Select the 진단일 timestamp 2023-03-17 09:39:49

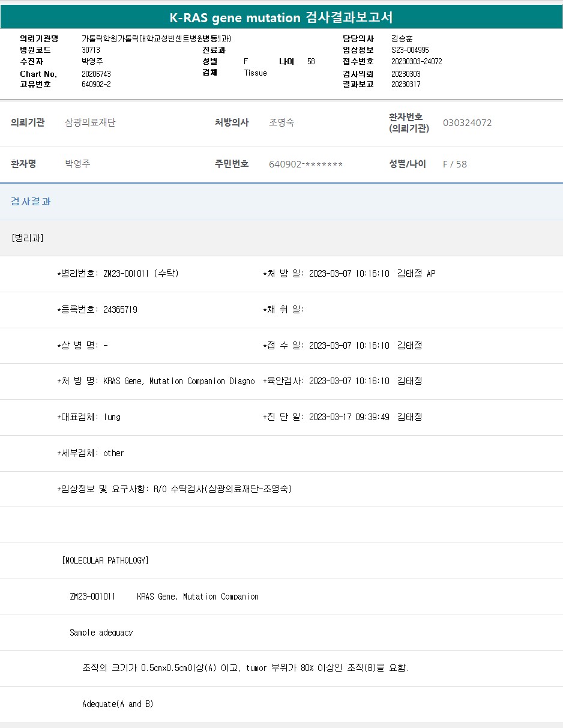click(349, 417)
